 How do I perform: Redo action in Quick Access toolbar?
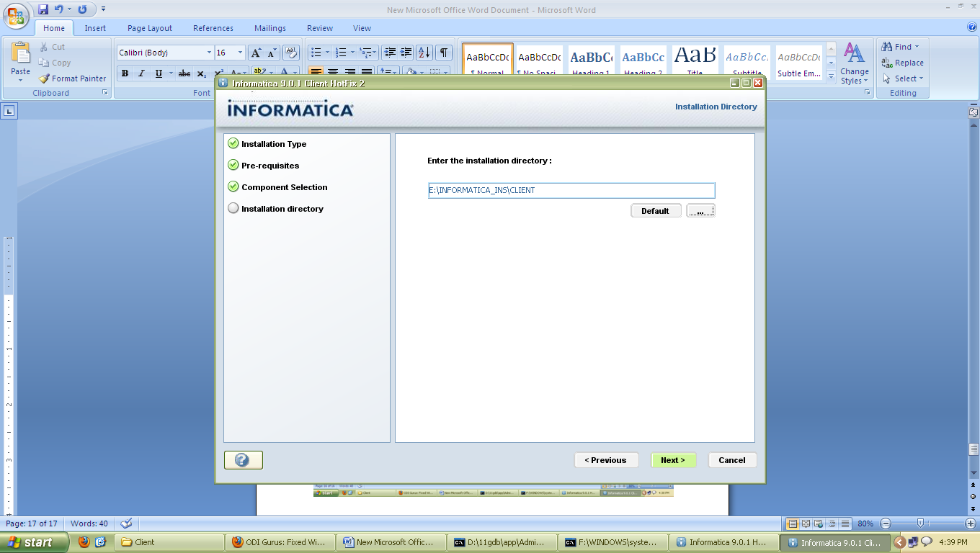point(82,9)
